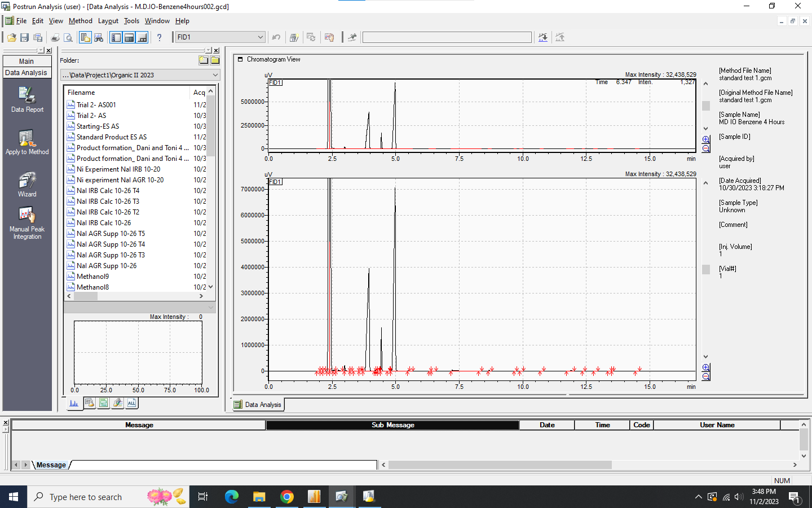The height and width of the screenshot is (508, 812).
Task: Click the reprocess data toolbar icon
Action: (x=311, y=37)
